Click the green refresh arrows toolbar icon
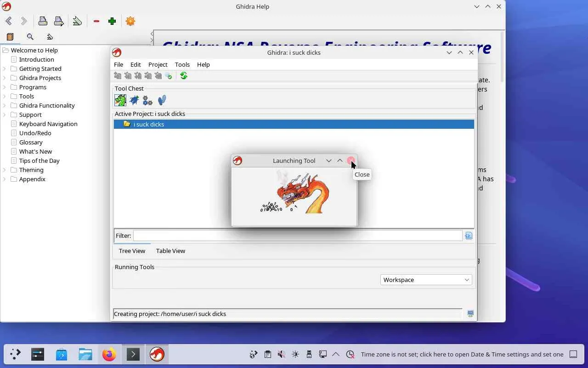The image size is (588, 368). click(184, 76)
